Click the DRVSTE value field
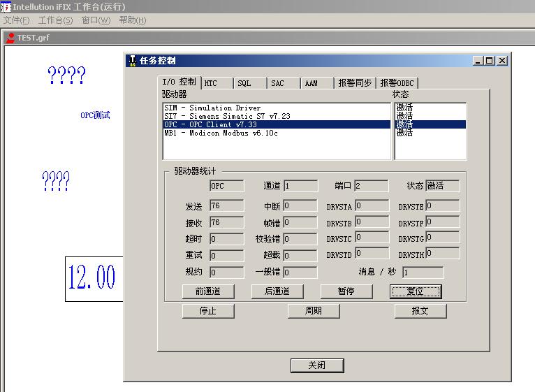 pos(443,205)
